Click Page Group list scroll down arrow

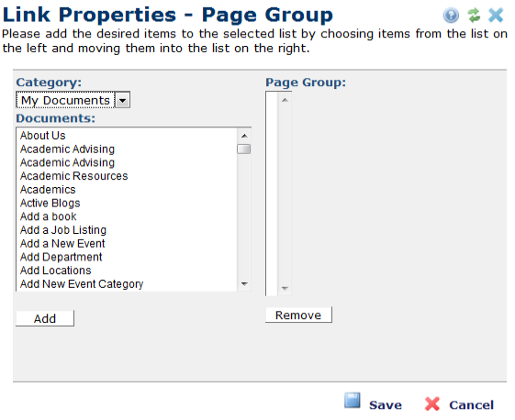click(285, 289)
